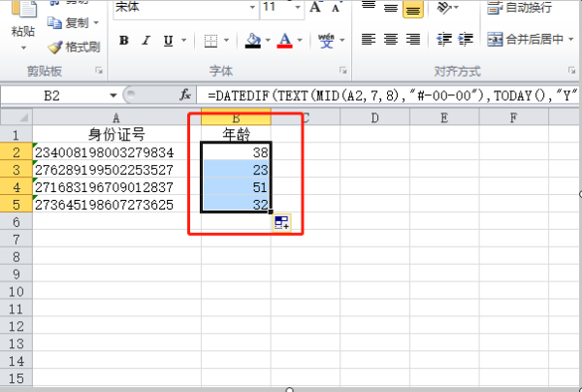Set middle vertical alignment
Image resolution: width=582 pixels, height=392 pixels.
[391, 7]
